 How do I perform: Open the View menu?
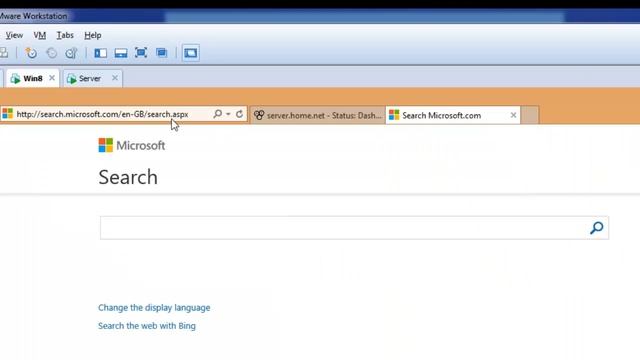pyautogui.click(x=14, y=36)
